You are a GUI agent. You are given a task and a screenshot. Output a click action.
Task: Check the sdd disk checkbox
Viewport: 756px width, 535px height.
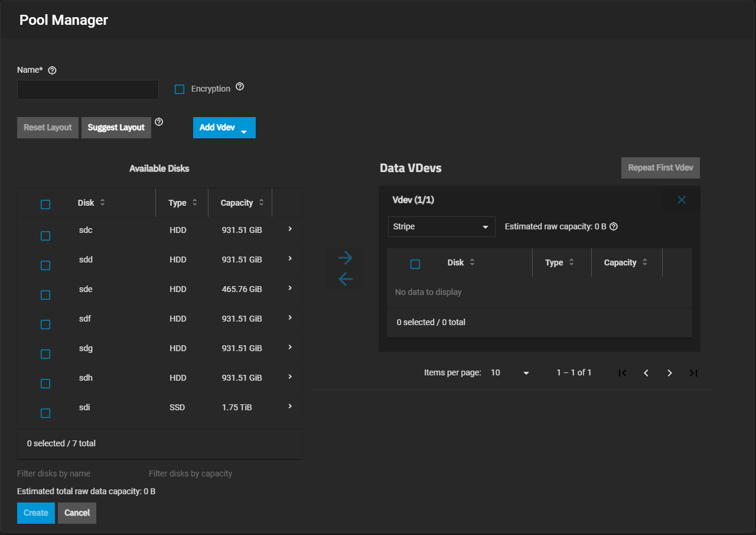(x=45, y=265)
